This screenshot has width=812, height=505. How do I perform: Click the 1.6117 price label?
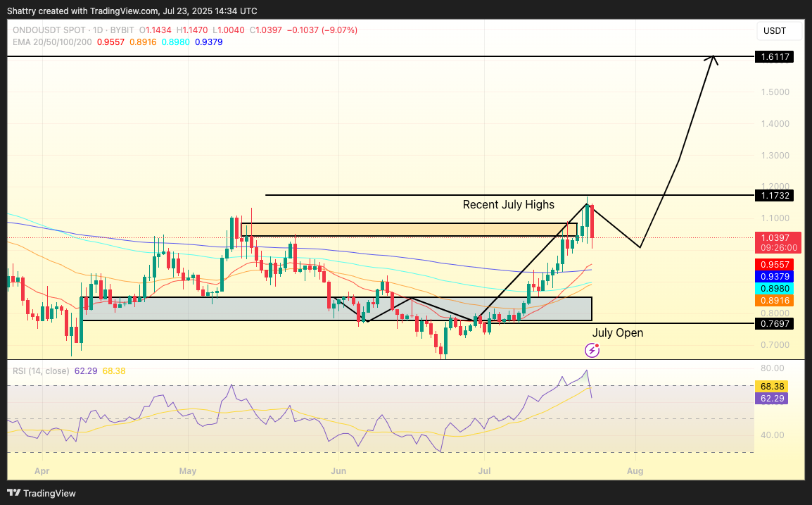(774, 56)
